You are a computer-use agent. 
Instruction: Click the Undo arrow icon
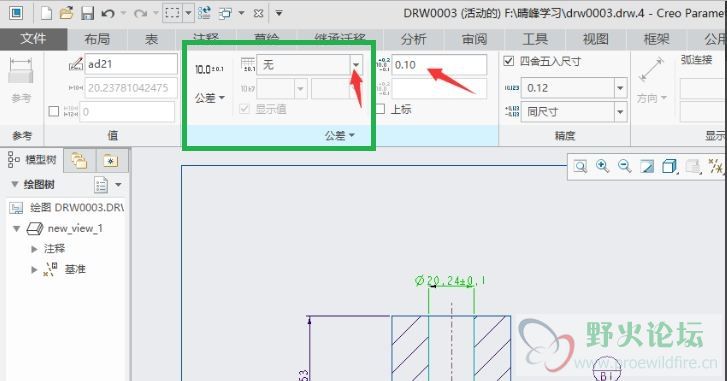click(108, 13)
